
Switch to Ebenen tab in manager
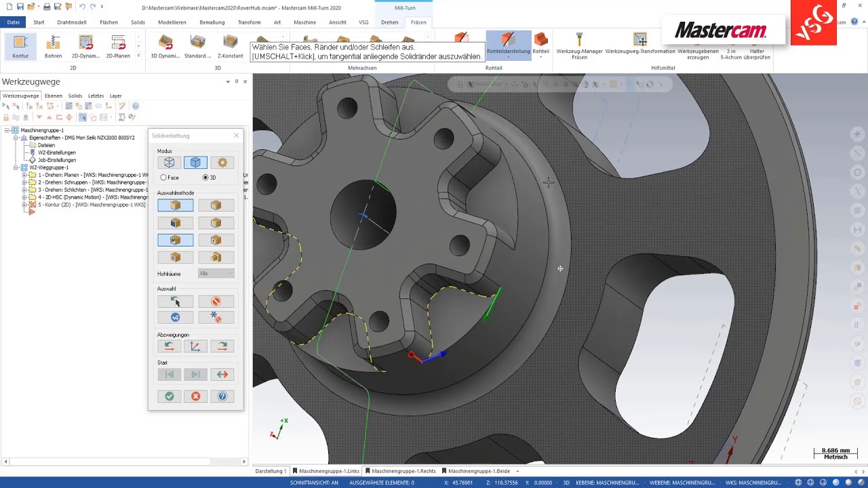click(x=54, y=96)
